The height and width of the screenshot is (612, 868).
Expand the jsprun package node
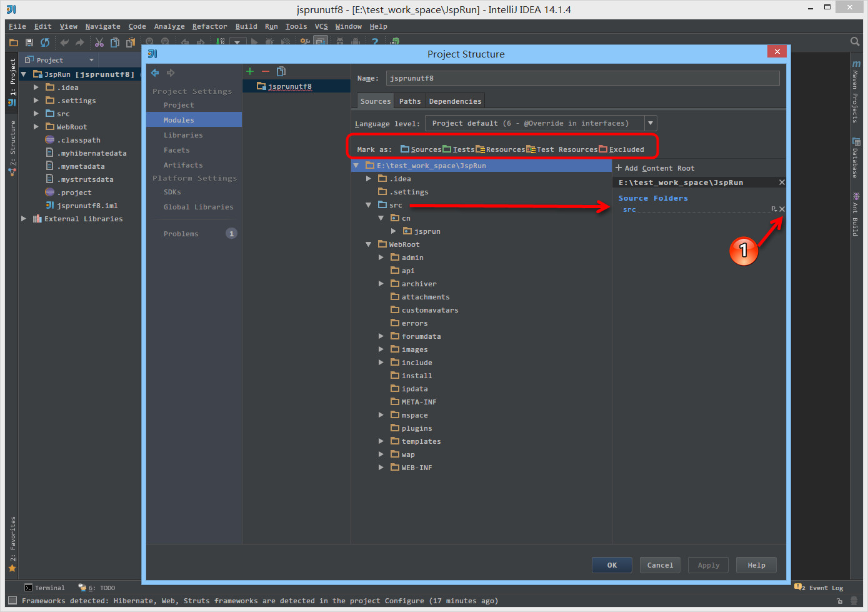(394, 231)
